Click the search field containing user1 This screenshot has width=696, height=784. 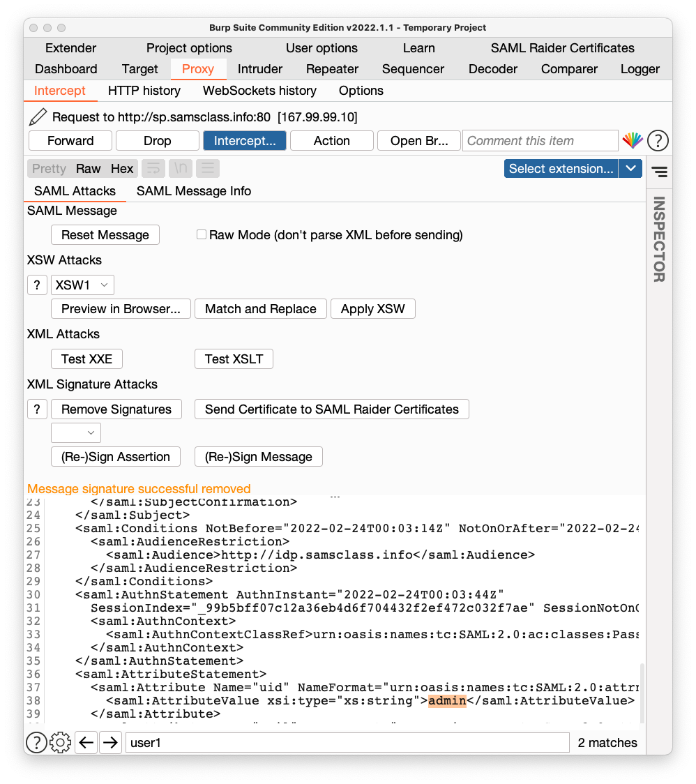(347, 743)
